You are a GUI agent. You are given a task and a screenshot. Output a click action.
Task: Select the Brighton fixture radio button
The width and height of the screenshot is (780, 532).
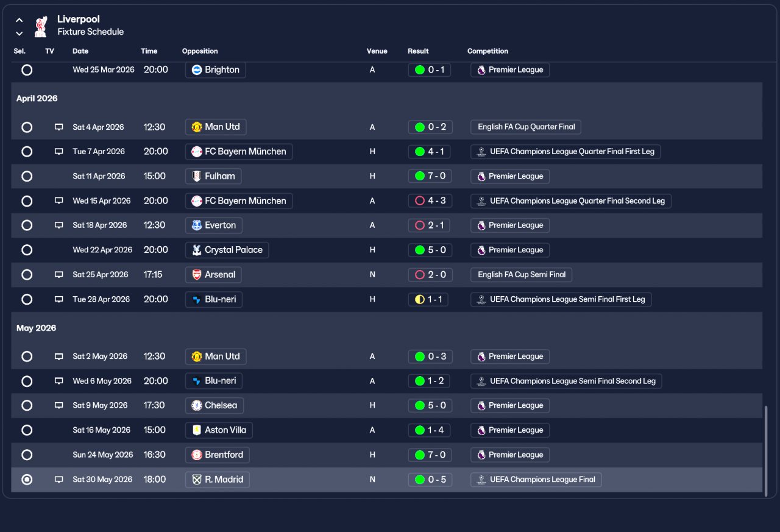tap(27, 70)
